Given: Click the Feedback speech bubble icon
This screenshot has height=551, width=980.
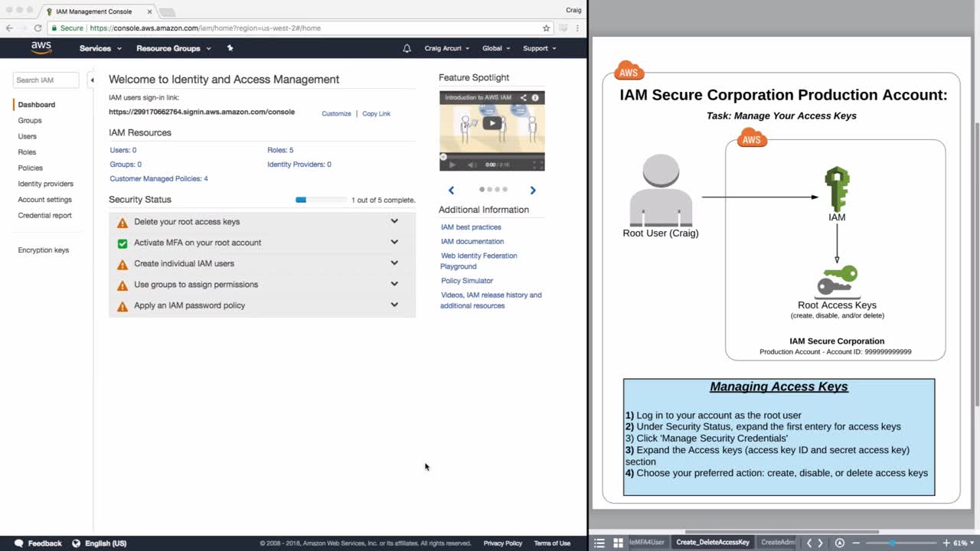Looking at the screenshot, I should pyautogui.click(x=19, y=543).
